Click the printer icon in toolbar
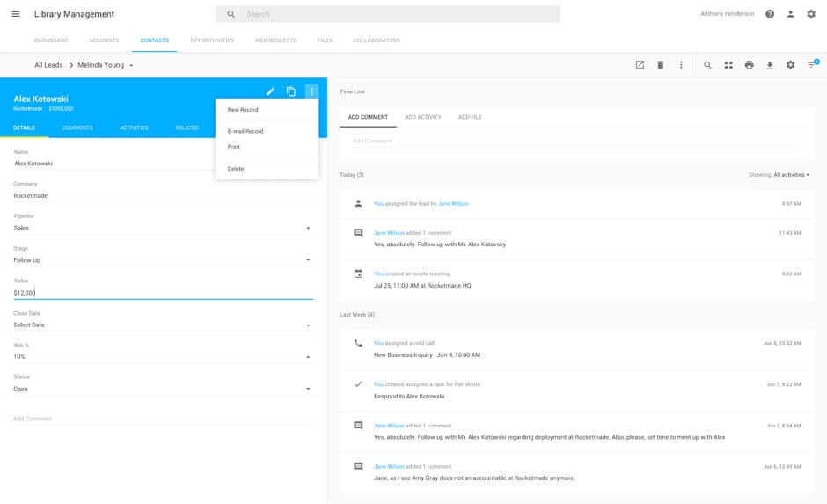Screen dimensions: 827x504 [x=749, y=65]
